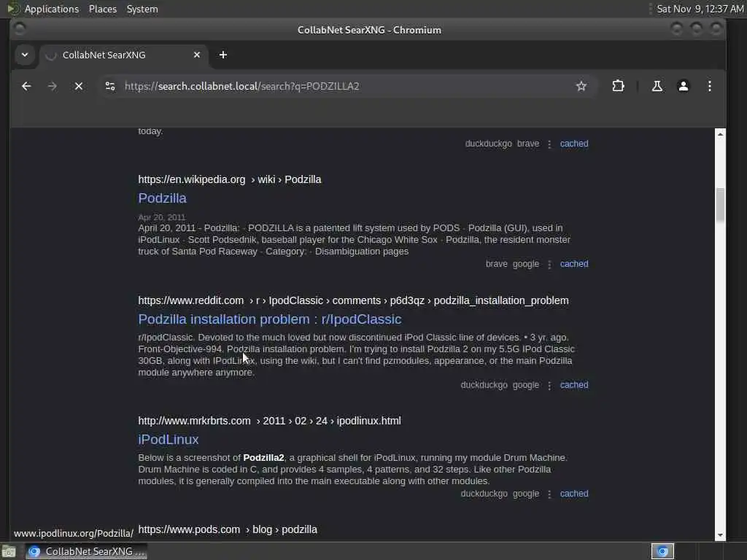Open cached link for topmost partial result

[573, 144]
